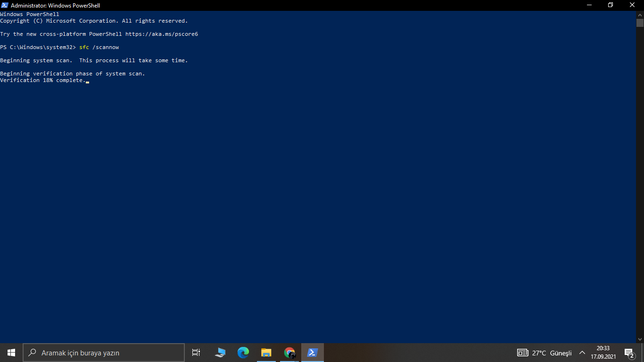Click the 'Administrator: Windows PowerShell' title text
This screenshot has height=362, width=644.
click(56, 6)
